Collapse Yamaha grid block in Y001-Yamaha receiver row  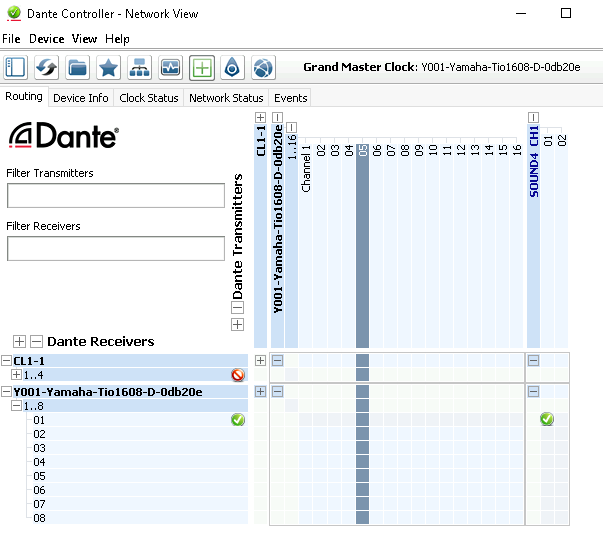click(277, 391)
